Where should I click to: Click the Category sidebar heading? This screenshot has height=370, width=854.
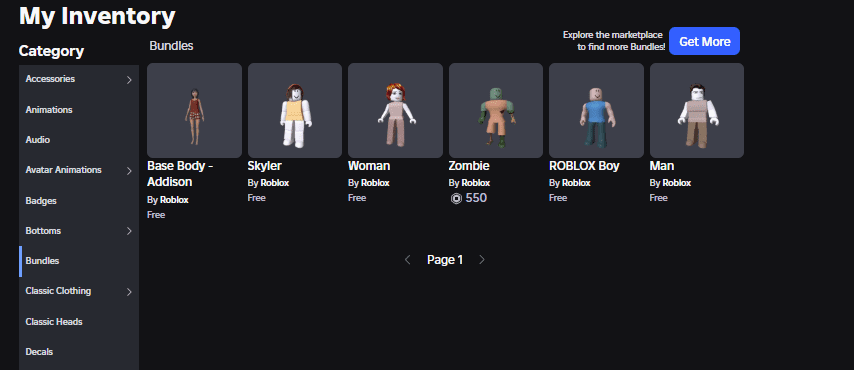[51, 51]
